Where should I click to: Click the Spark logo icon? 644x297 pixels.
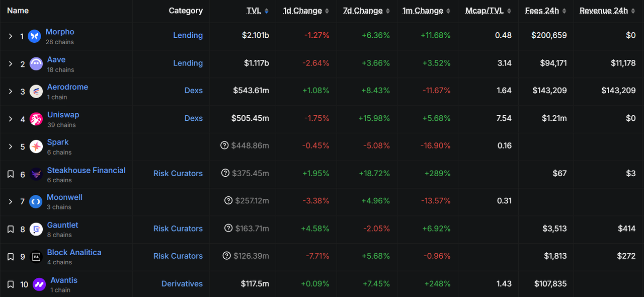pyautogui.click(x=36, y=146)
